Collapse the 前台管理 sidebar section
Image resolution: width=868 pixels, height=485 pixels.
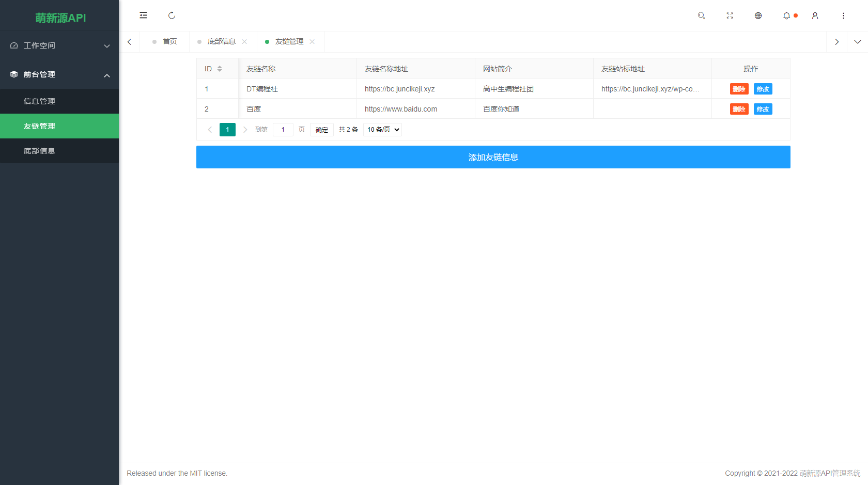pos(59,74)
